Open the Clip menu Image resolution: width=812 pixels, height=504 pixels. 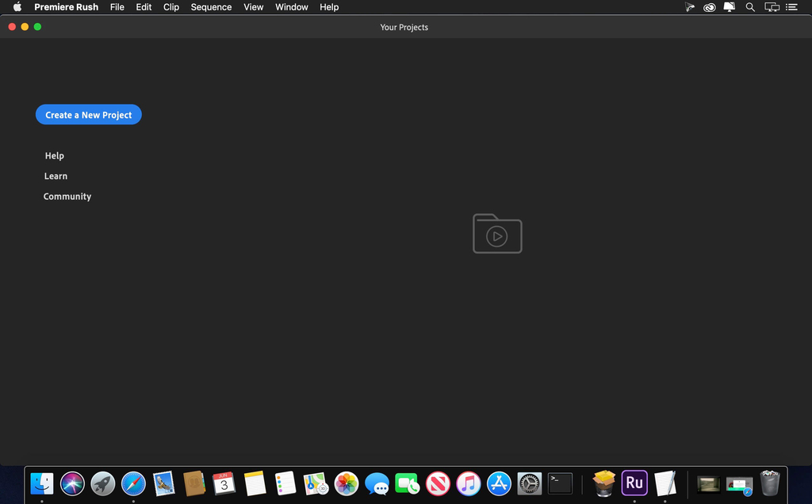pyautogui.click(x=170, y=7)
